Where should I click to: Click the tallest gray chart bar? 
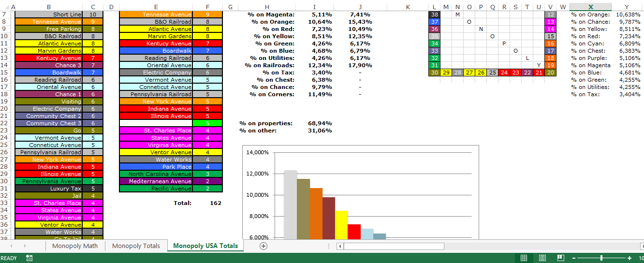tap(290, 204)
